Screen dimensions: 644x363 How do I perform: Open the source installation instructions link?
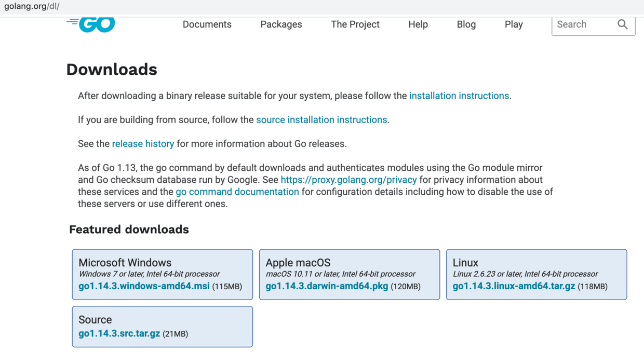tap(321, 119)
